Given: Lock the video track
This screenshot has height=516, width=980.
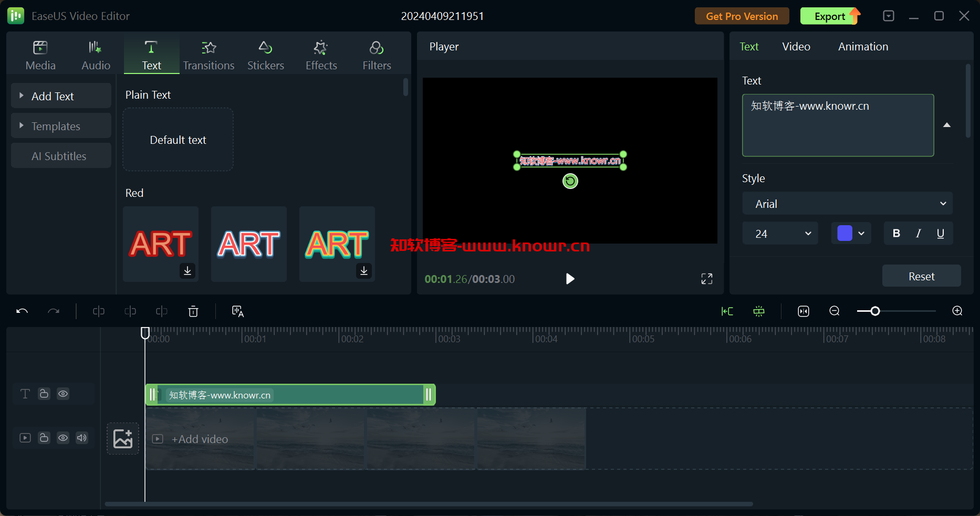Looking at the screenshot, I should [44, 438].
